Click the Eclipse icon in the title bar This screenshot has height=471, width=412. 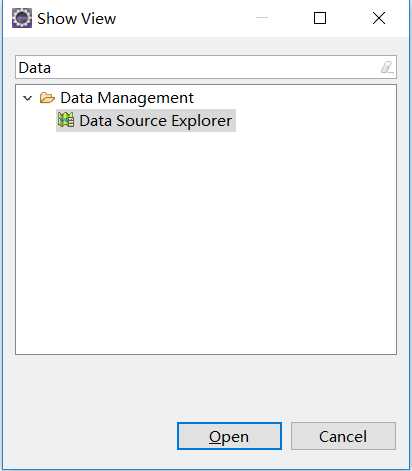pos(22,18)
